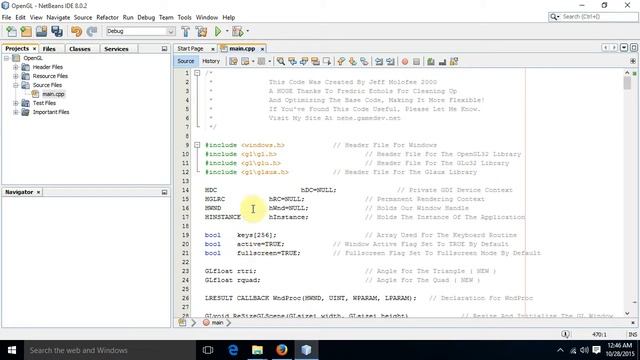Screen dimensions: 640x360
Task: Toggle Highlight Search in editor toolbar
Action: pyautogui.click(x=315, y=61)
